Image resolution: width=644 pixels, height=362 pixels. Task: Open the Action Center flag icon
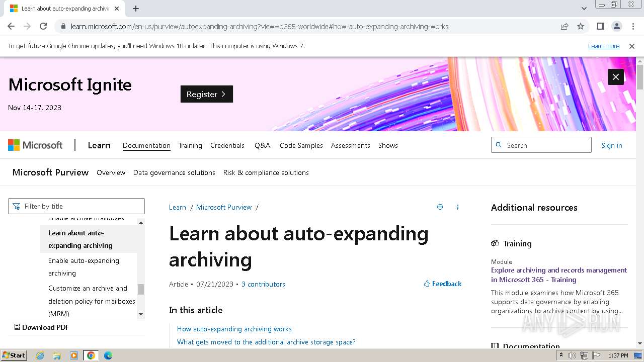pyautogui.click(x=596, y=355)
